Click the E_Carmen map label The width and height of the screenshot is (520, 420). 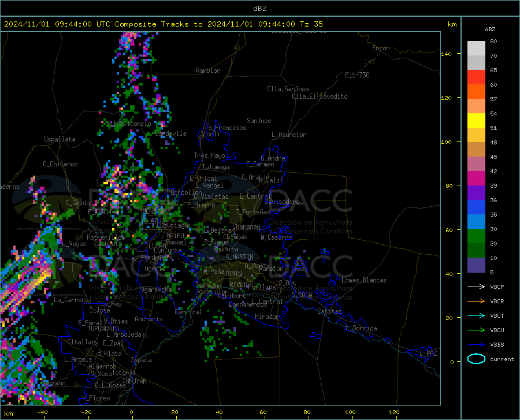click(261, 163)
